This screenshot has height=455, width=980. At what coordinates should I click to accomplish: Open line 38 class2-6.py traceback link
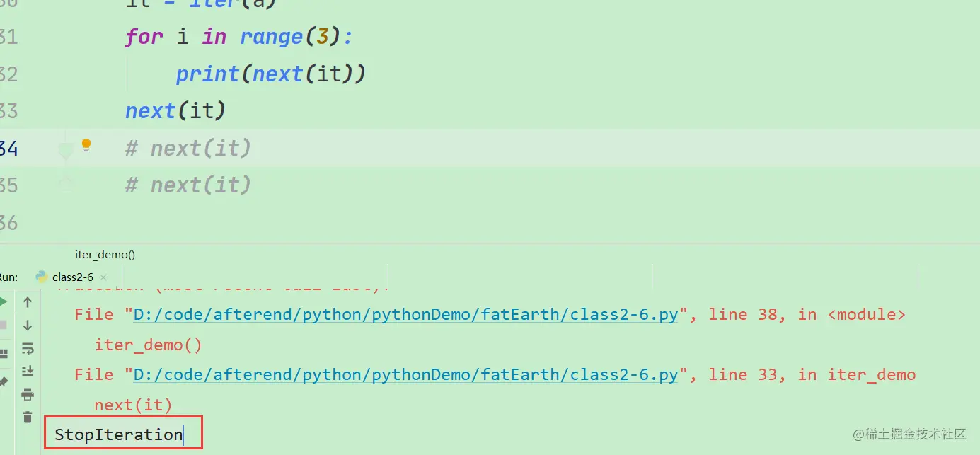[405, 314]
